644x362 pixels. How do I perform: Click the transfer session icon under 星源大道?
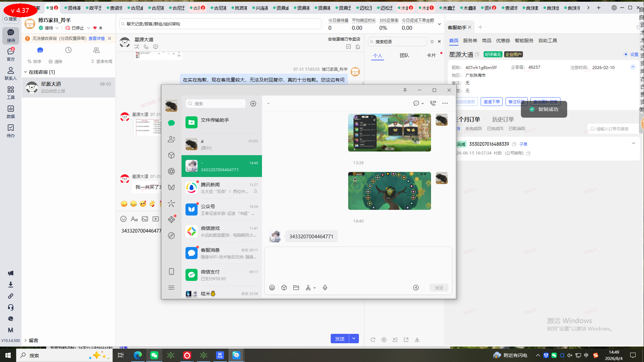[x=137, y=47]
